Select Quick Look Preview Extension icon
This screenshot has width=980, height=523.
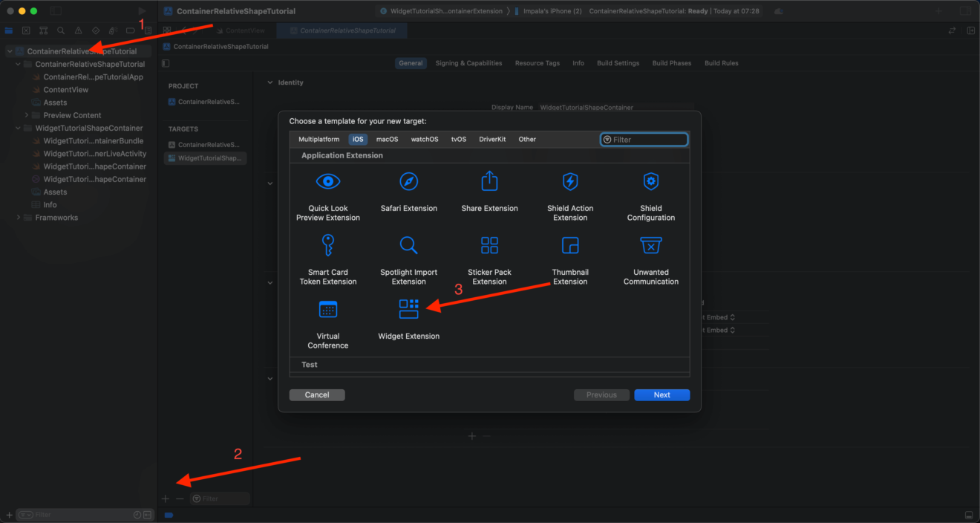point(327,182)
